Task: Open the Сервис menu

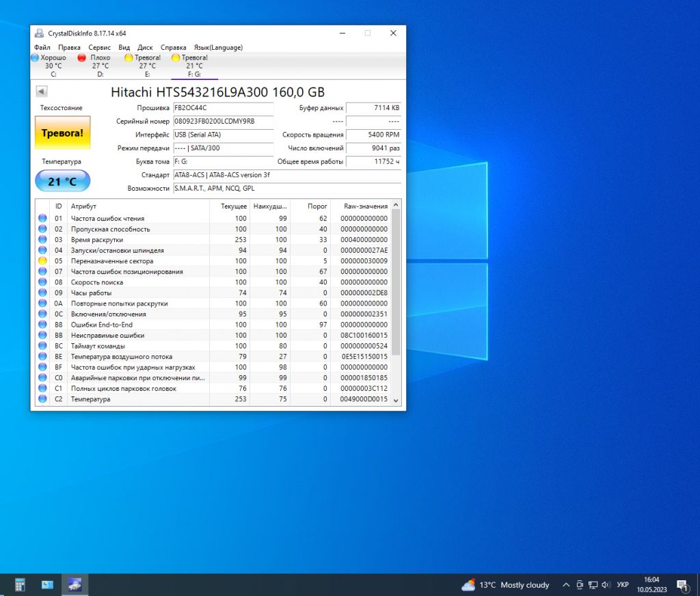Action: point(99,47)
